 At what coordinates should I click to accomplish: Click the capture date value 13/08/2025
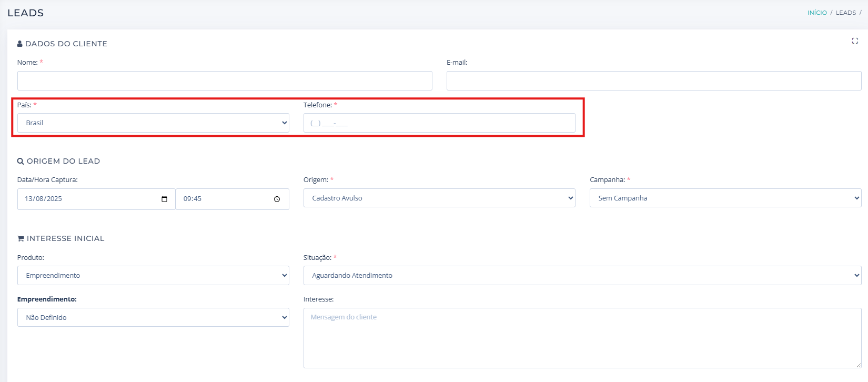pyautogui.click(x=44, y=199)
